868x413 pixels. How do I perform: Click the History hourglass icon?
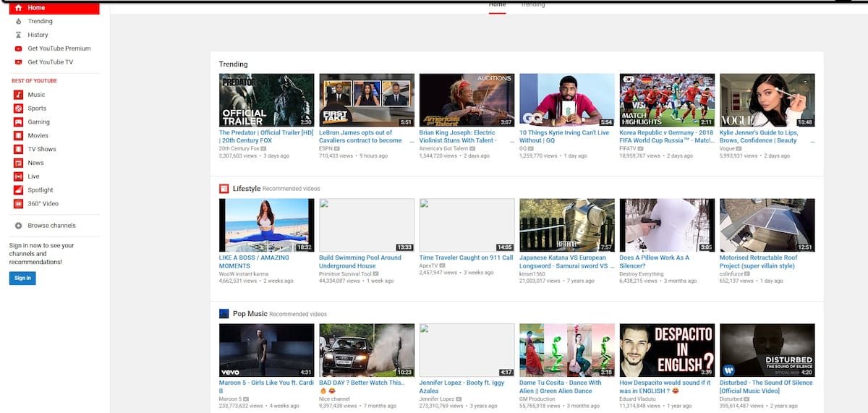(x=18, y=35)
